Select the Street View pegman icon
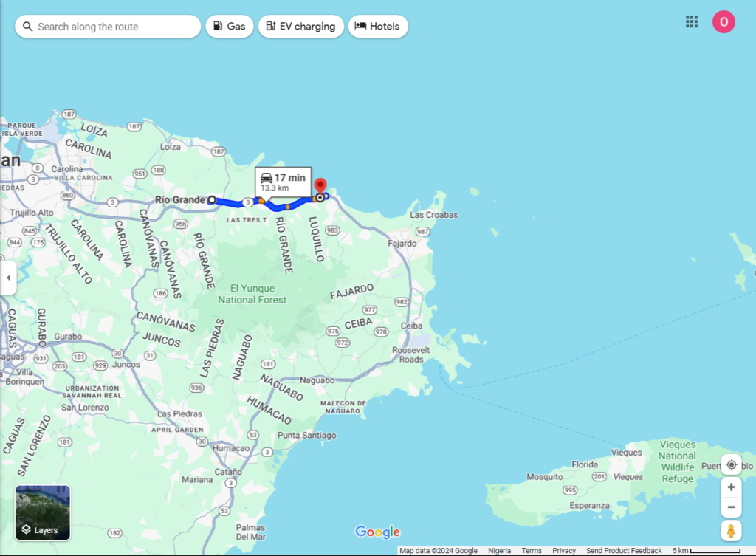This screenshot has width=756, height=556. [x=731, y=531]
